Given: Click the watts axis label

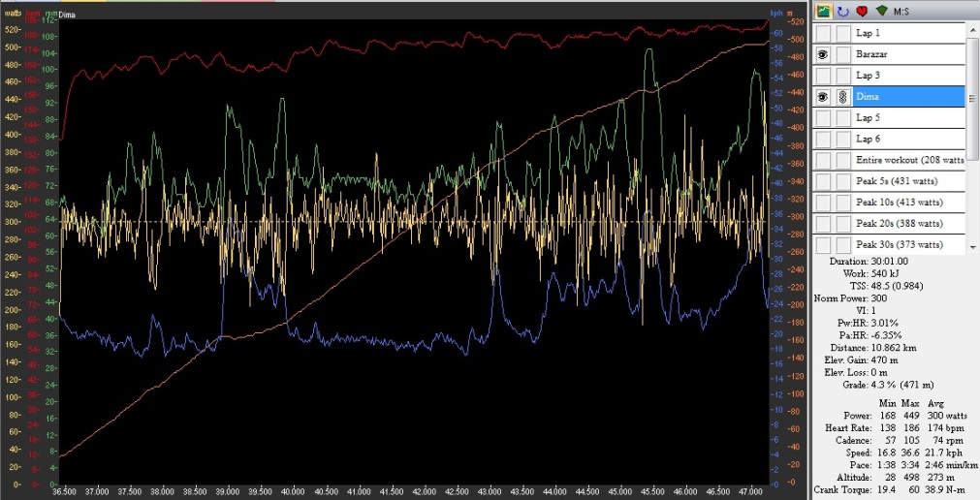Looking at the screenshot, I should (x=12, y=15).
